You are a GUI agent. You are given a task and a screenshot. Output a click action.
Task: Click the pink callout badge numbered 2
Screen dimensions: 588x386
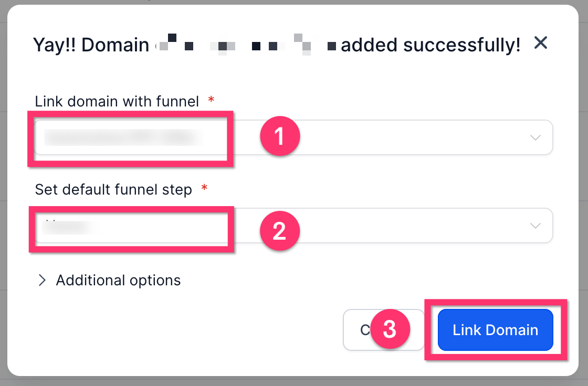click(280, 230)
